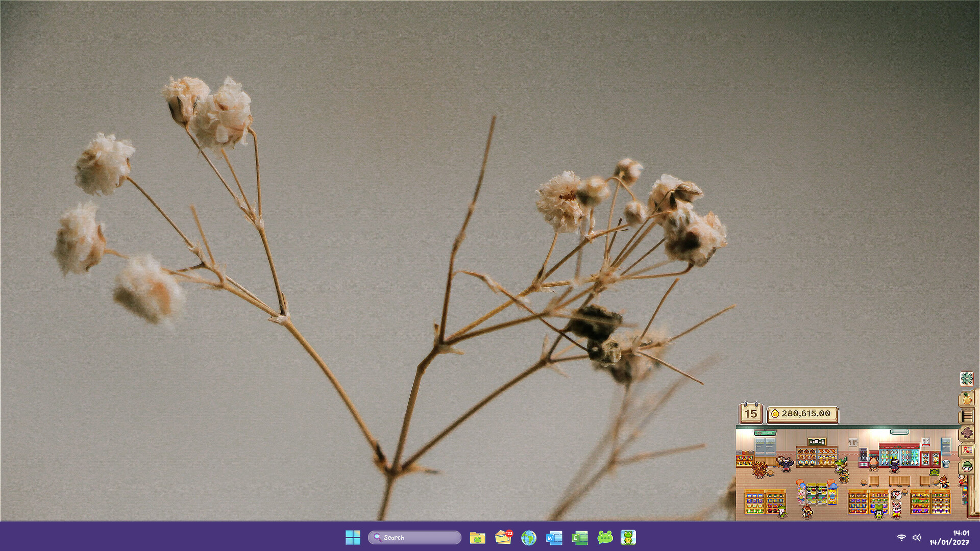Open the Word app on taskbar
The width and height of the screenshot is (980, 551).
[x=554, y=537]
